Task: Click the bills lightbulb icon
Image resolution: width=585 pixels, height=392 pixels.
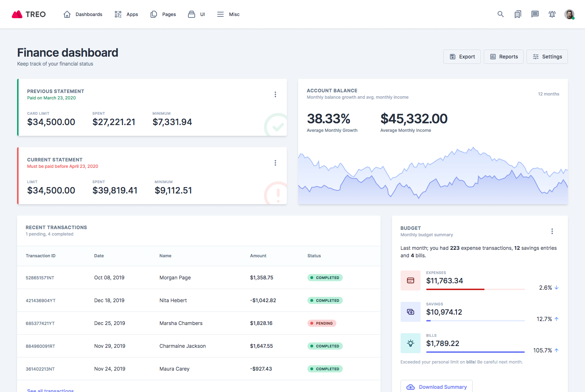Action: (x=410, y=343)
